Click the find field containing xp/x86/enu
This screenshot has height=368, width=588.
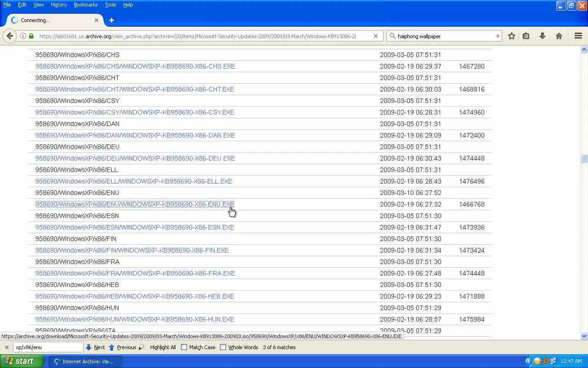[x=48, y=347]
